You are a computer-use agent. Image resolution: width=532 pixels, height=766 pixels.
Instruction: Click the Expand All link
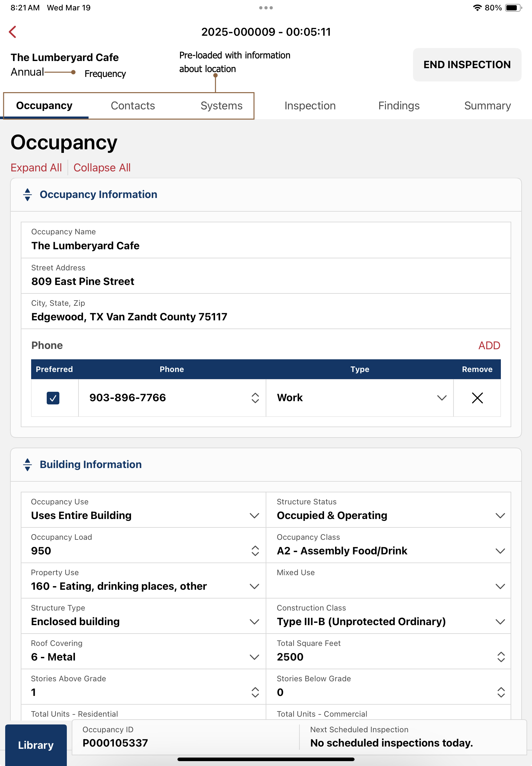[x=36, y=167]
